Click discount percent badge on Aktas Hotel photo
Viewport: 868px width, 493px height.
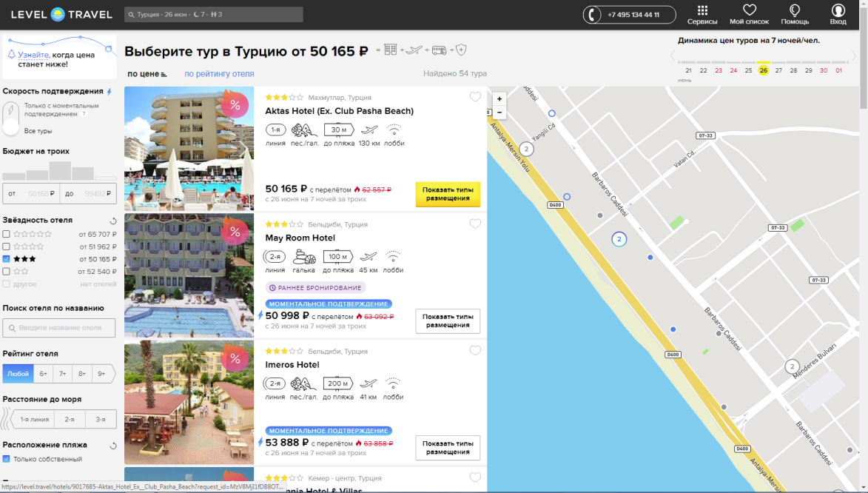(x=235, y=104)
